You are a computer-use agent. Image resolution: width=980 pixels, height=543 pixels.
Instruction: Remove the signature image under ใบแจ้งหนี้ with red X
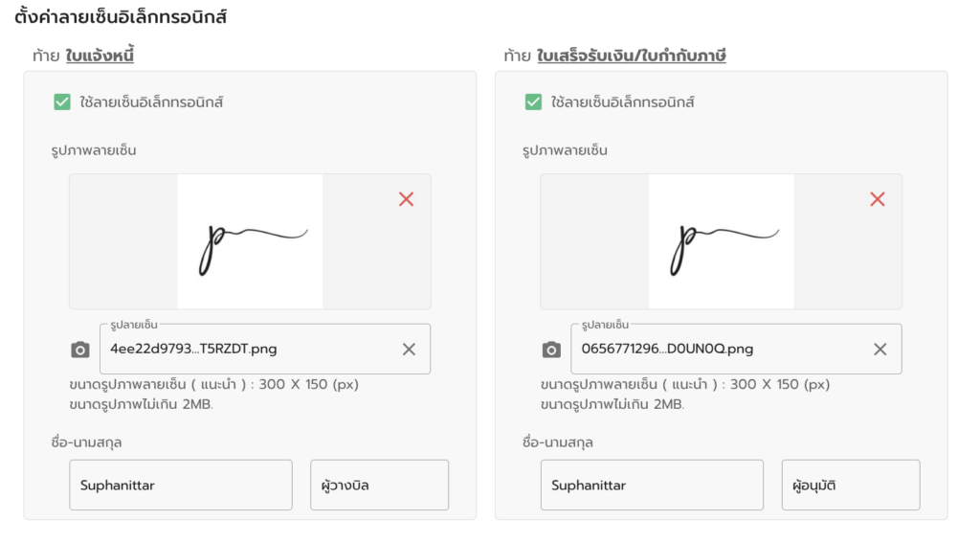point(406,199)
